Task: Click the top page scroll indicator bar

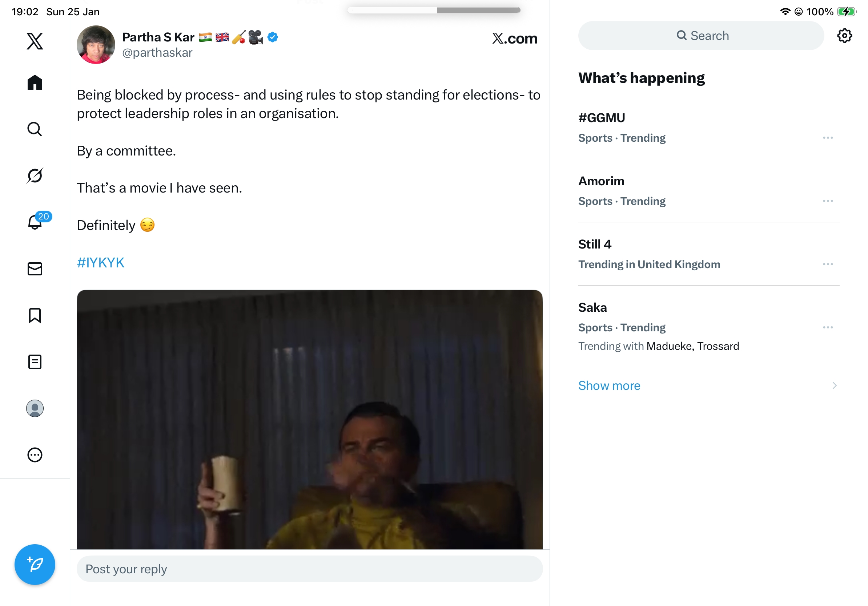Action: tap(434, 10)
